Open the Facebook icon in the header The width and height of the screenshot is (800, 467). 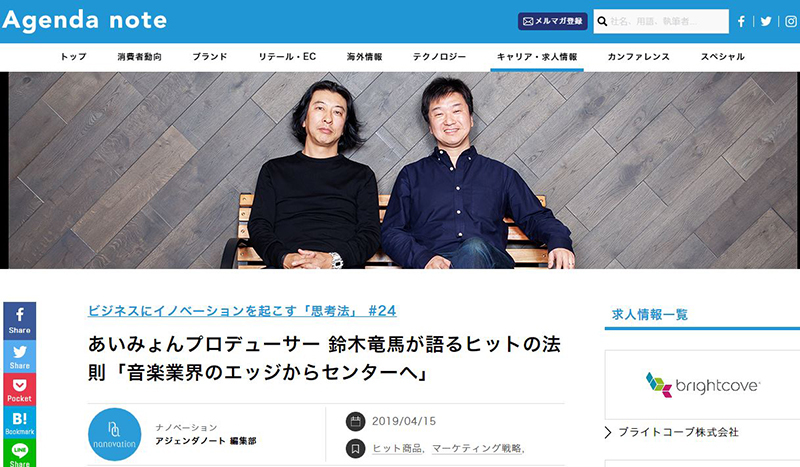741,21
